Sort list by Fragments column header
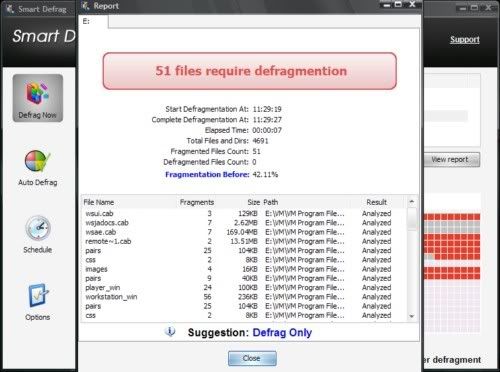This screenshot has height=372, width=500. point(197,202)
